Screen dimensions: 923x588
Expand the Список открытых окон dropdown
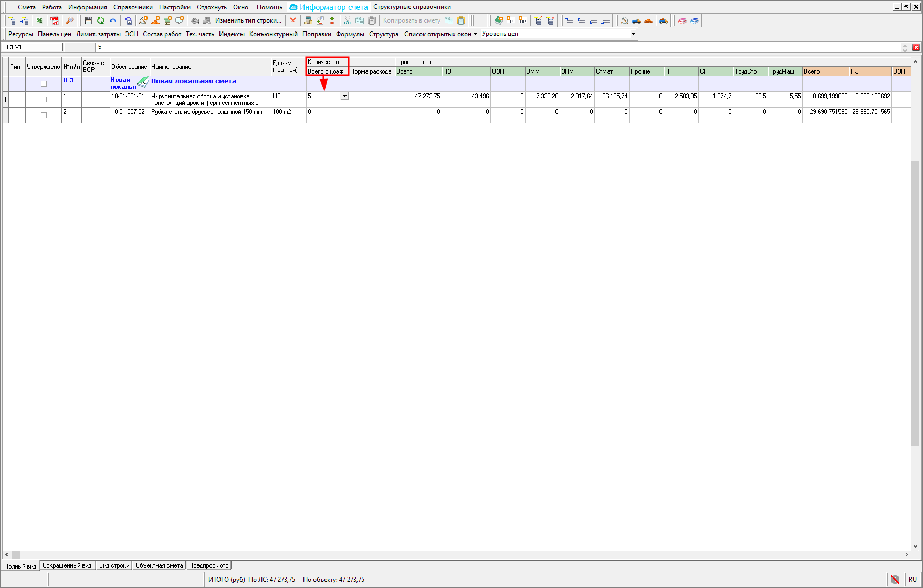click(440, 34)
